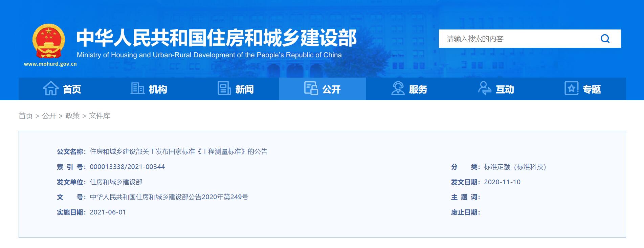Click the 公文名称 label
Image resolution: width=644 pixels, height=248 pixels.
(70, 151)
